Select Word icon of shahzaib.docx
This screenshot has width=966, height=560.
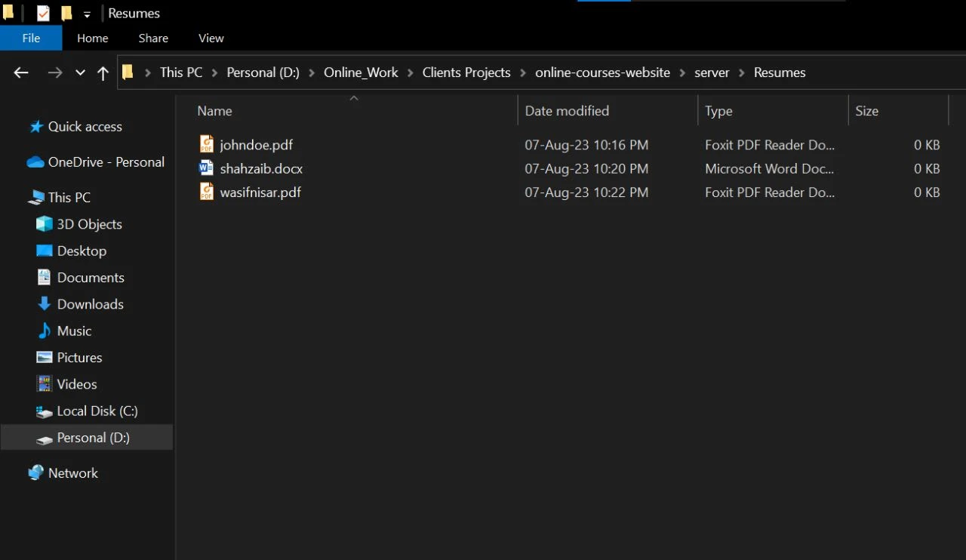[x=207, y=168]
